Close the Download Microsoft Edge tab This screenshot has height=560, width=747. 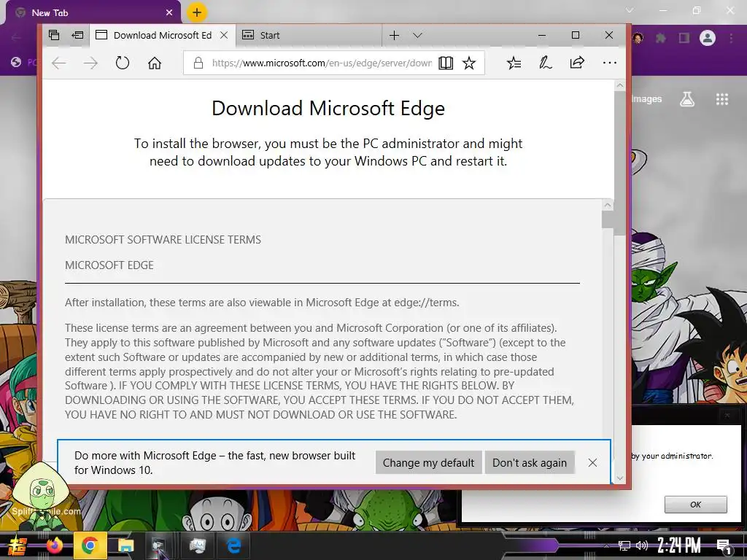pyautogui.click(x=224, y=35)
